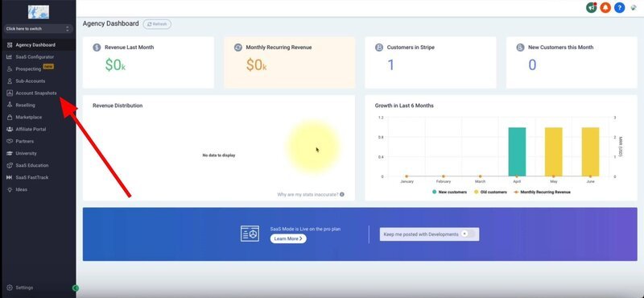Image resolution: width=644 pixels, height=298 pixels.
Task: Collapse sidebar with green chevron button
Action: click(75, 288)
